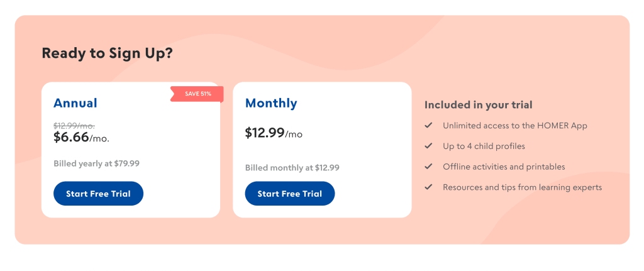Click Offline activities and printables text
Image resolution: width=644 pixels, height=271 pixels.
coord(504,167)
